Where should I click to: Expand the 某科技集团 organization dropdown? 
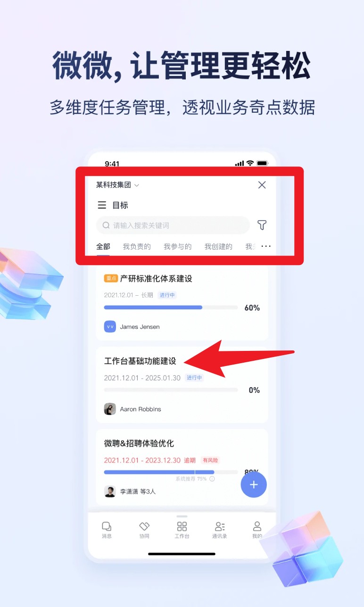pyautogui.click(x=117, y=185)
